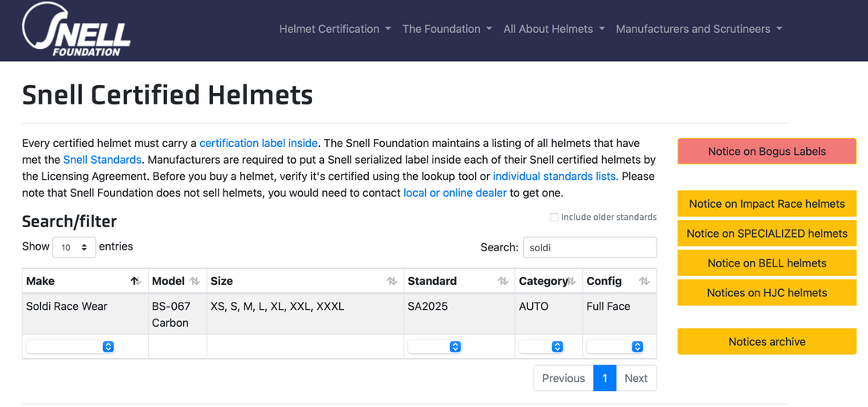Open the Make filter dropdown
Image resolution: width=868 pixels, height=407 pixels.
[71, 347]
